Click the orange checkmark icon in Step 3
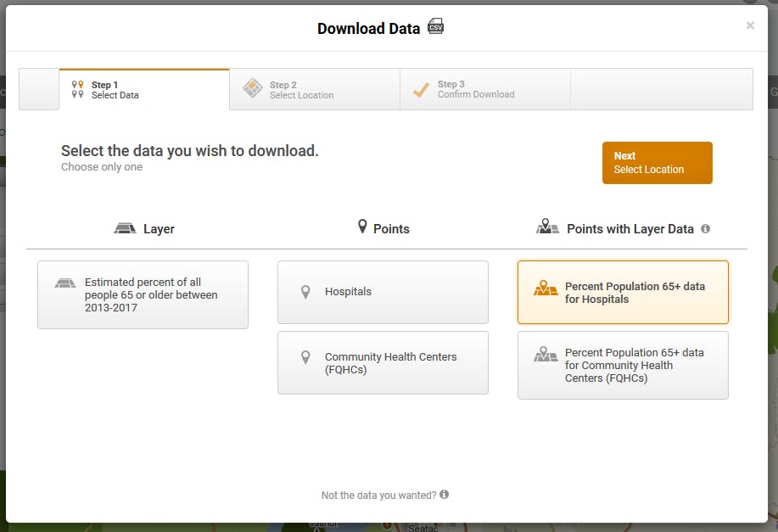 pos(421,90)
